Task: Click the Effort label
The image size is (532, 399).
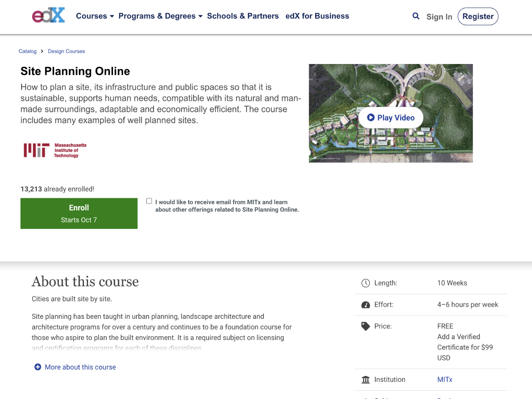Action: point(384,305)
